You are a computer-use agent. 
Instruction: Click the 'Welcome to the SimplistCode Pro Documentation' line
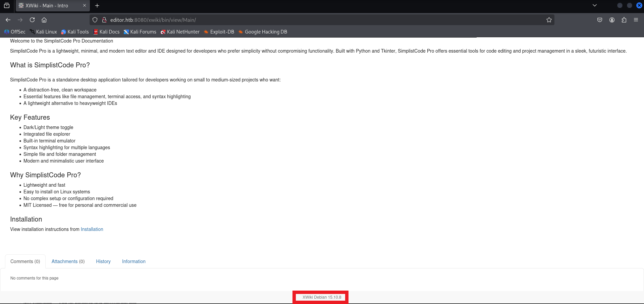pos(61,41)
